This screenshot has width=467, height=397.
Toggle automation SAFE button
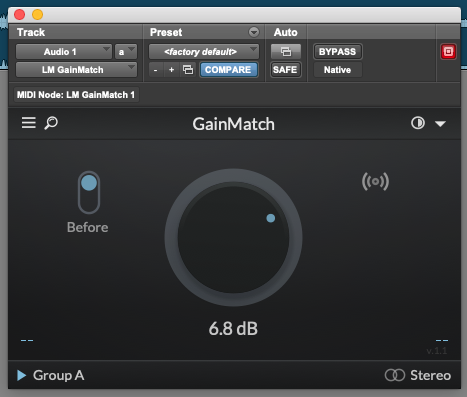(x=285, y=70)
